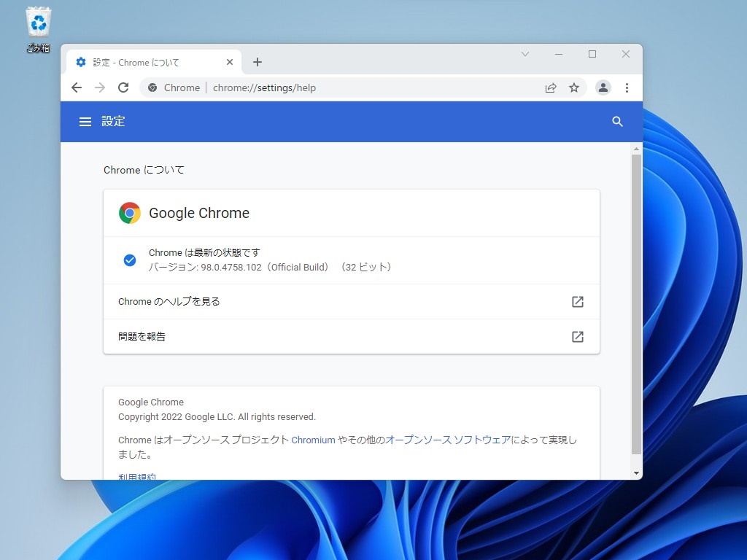Click the profile avatar icon in the toolbar

click(x=603, y=87)
